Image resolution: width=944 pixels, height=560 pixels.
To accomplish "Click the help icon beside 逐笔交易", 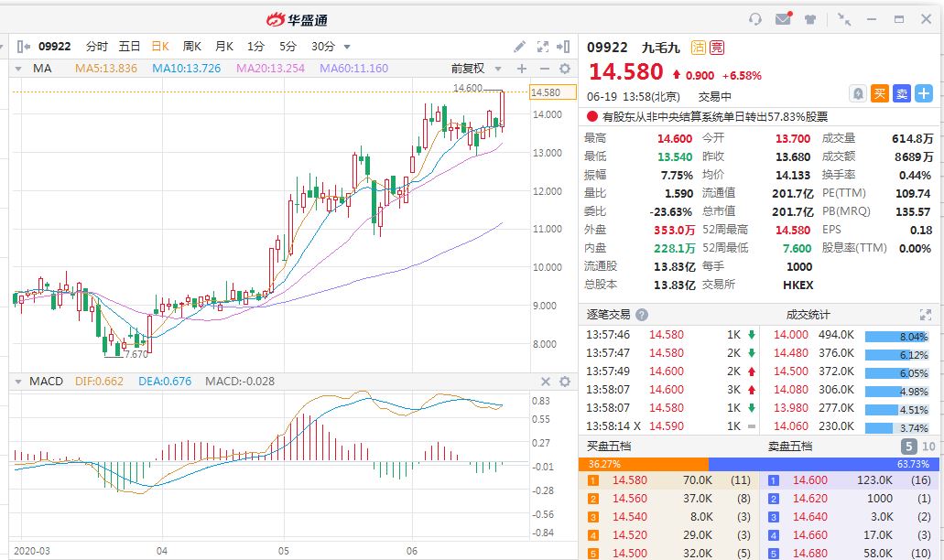I will point(642,315).
